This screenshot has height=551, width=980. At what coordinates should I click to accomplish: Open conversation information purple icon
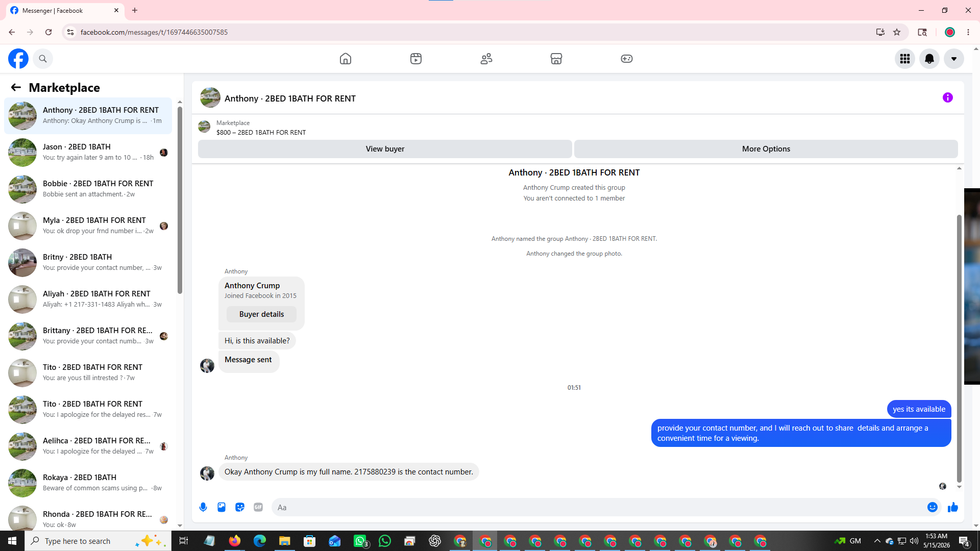click(x=948, y=97)
